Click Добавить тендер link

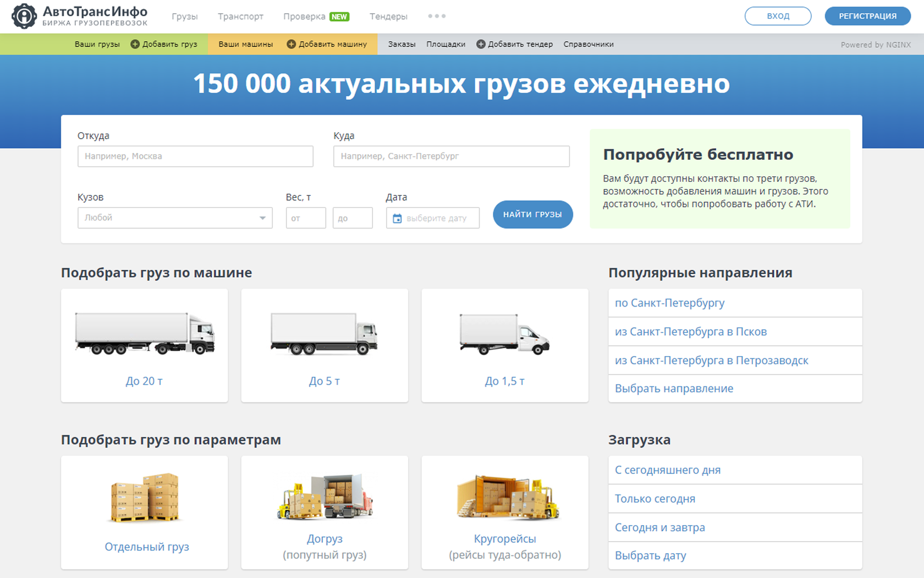pos(520,44)
